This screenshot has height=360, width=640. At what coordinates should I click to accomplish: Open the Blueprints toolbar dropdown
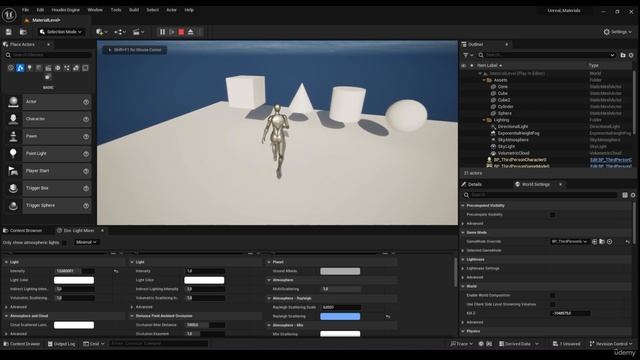[x=120, y=32]
